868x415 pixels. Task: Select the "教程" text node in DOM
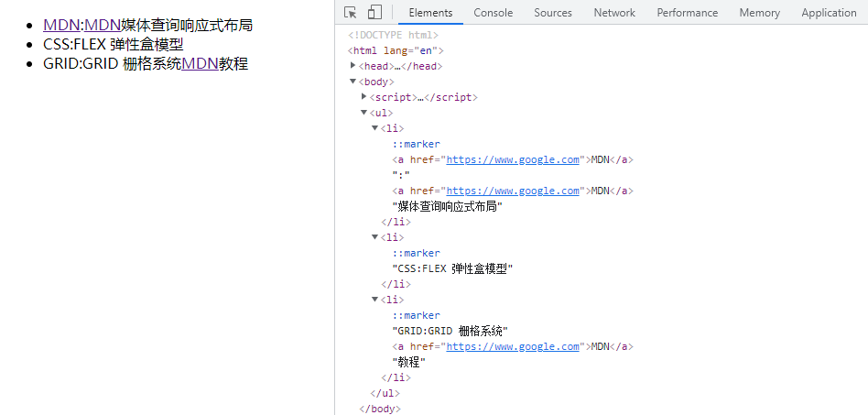[409, 362]
